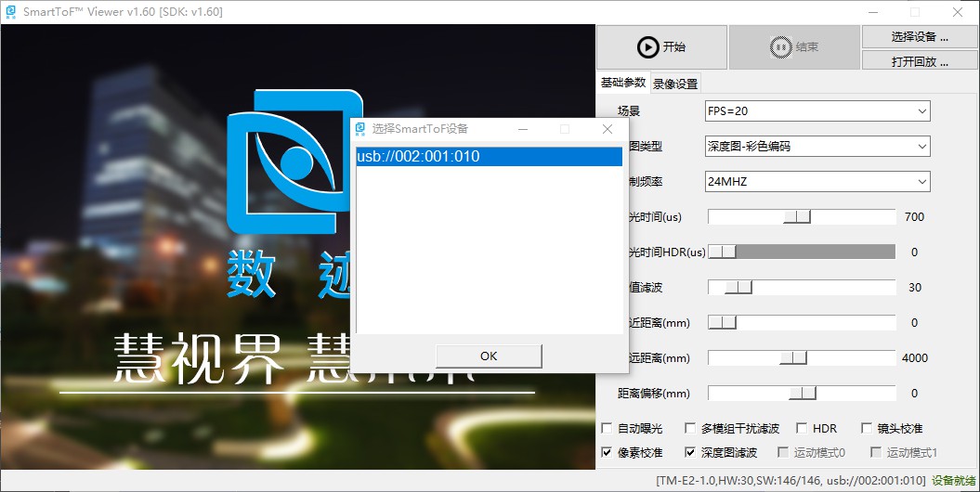The width and height of the screenshot is (980, 492).
Task: Expand the 24MHZ frequency dropdown
Action: coord(817,182)
